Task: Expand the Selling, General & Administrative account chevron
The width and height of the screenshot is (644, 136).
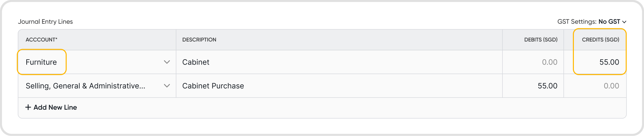Action: pyautogui.click(x=167, y=86)
